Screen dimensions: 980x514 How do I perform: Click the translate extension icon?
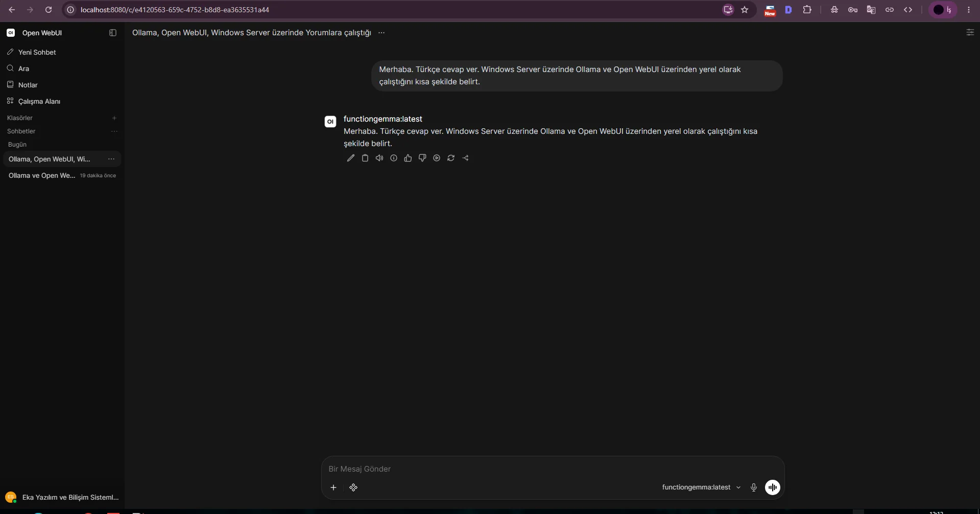click(871, 10)
